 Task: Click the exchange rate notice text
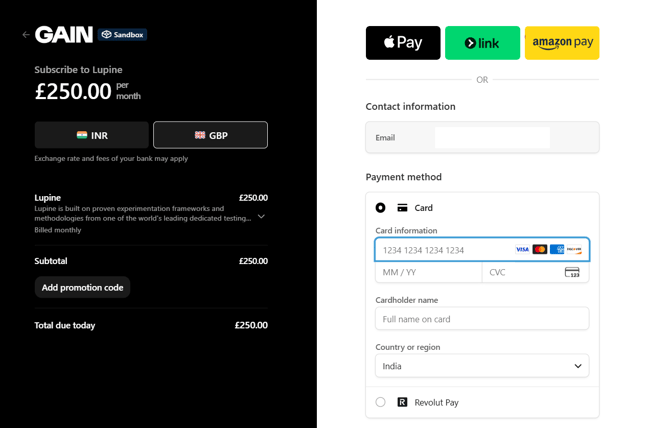point(111,158)
